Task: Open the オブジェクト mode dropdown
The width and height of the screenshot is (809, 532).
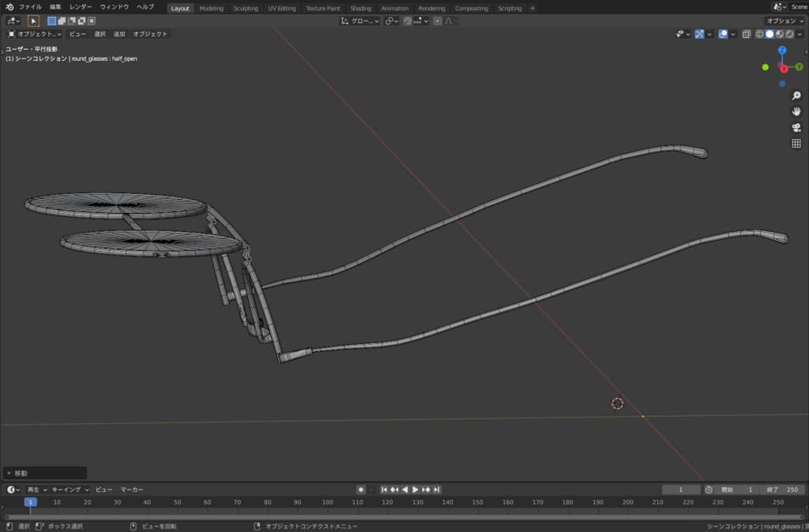Action: pyautogui.click(x=34, y=34)
